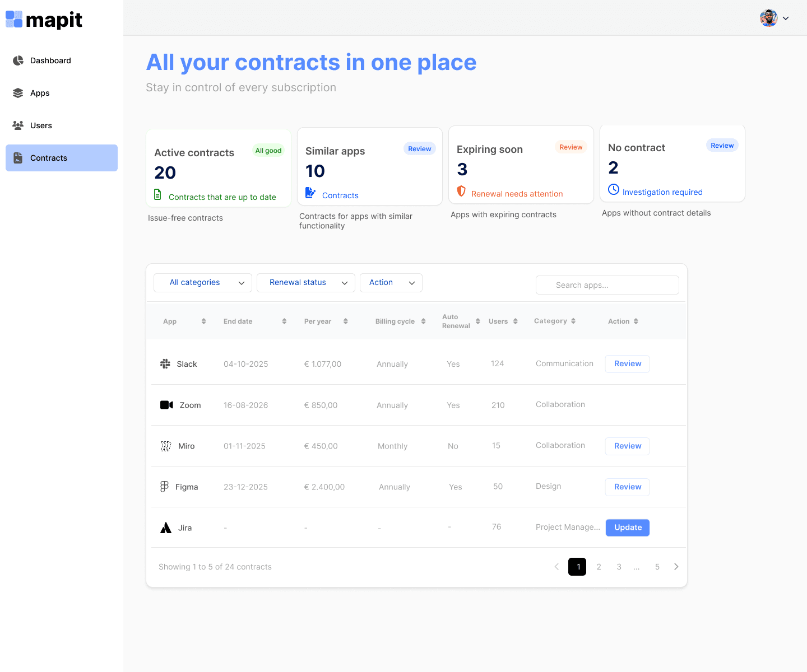Select the Contracts document icon in sidebar
807x672 pixels.
pos(18,158)
